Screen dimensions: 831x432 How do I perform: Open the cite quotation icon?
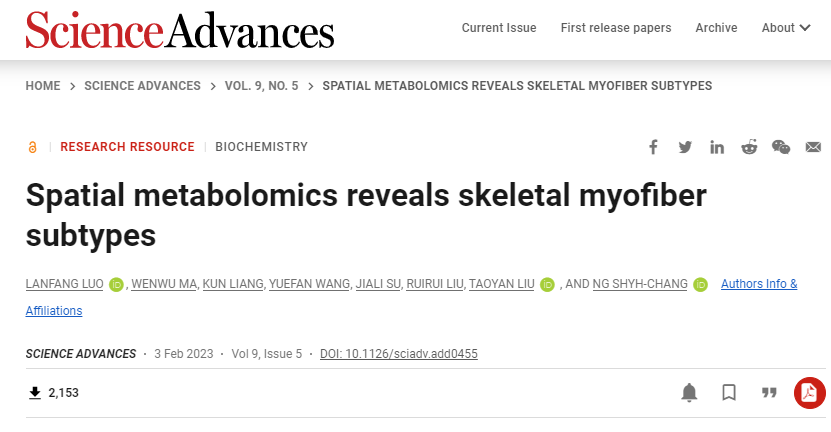click(769, 393)
